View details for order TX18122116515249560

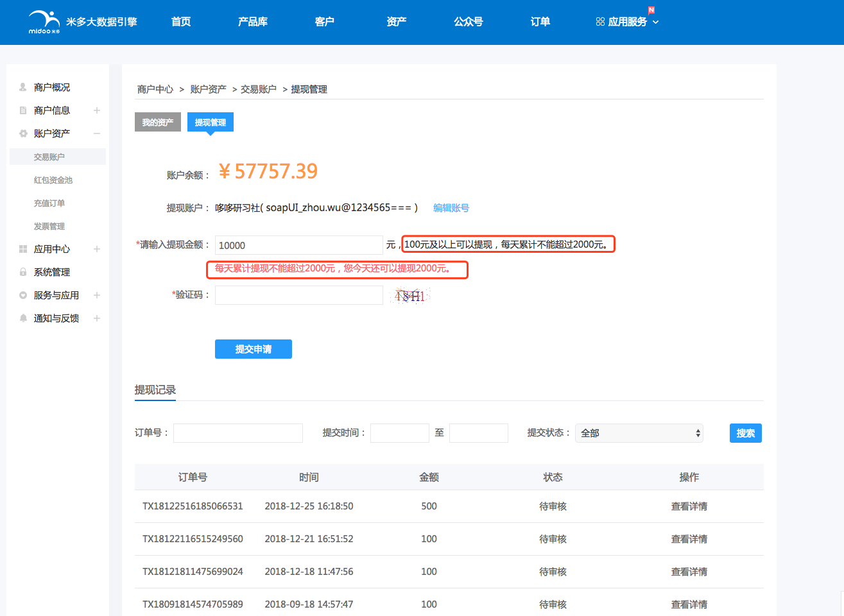point(689,539)
